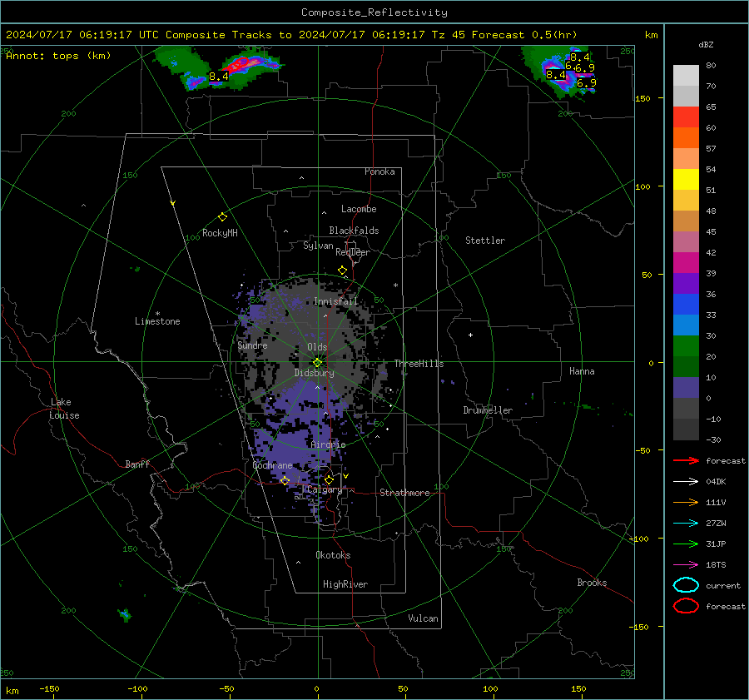The height and width of the screenshot is (700, 749).
Task: Click the Cochrane town label
Action: pyautogui.click(x=272, y=465)
